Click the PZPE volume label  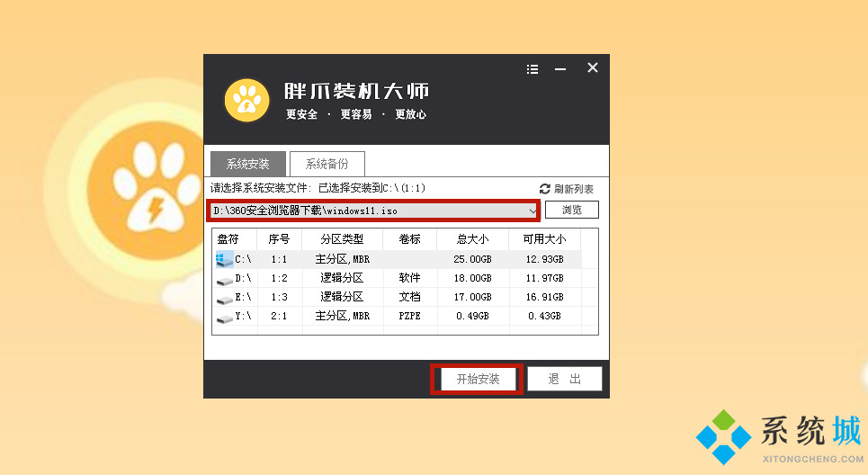(409, 316)
